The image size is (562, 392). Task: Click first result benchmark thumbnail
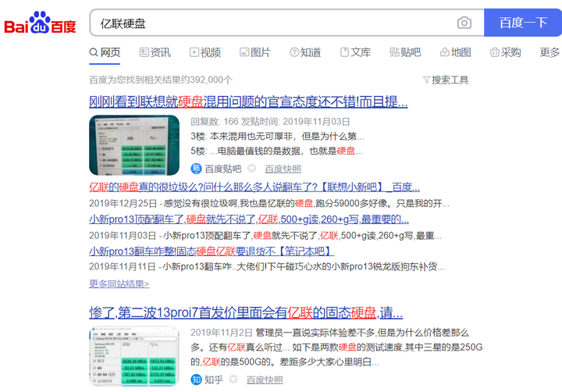134,145
